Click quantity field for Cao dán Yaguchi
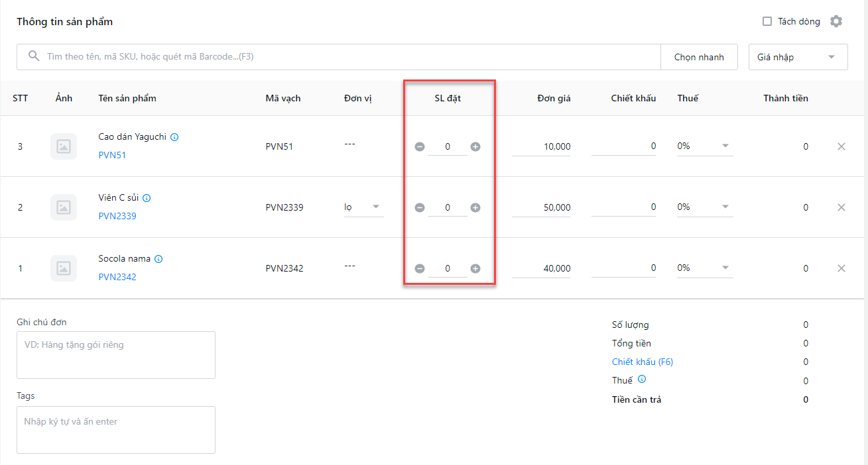Viewport: 868px width, 465px height. [448, 146]
